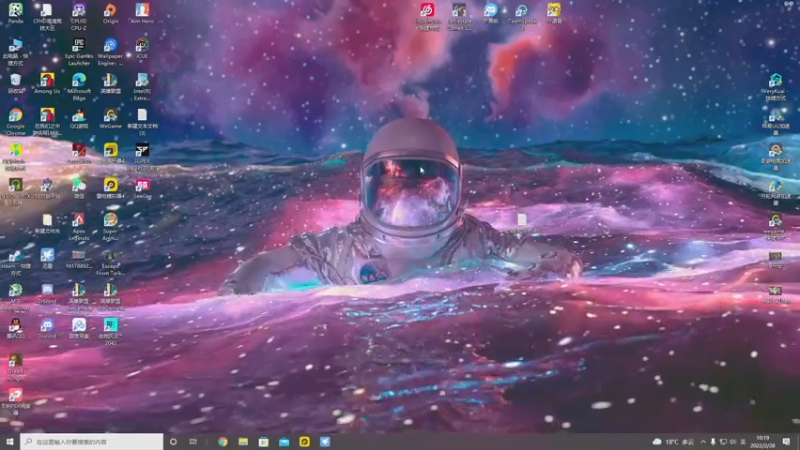The height and width of the screenshot is (450, 800).
Task: Select the Escape From Tarkov icon
Action: [x=110, y=262]
